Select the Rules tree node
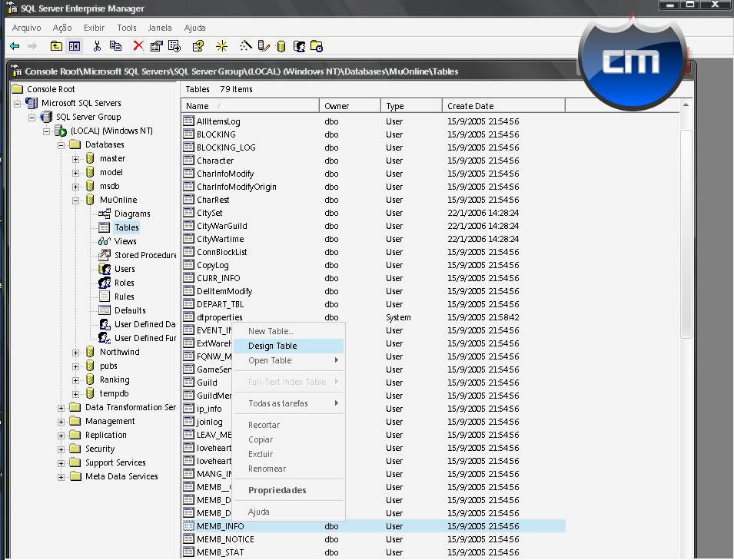This screenshot has height=560, width=734. [x=124, y=297]
